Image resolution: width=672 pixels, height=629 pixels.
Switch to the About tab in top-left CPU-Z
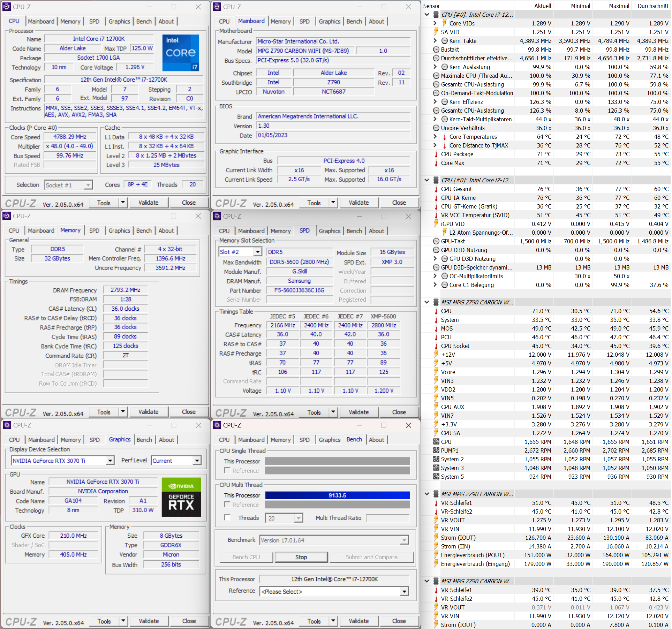click(166, 21)
